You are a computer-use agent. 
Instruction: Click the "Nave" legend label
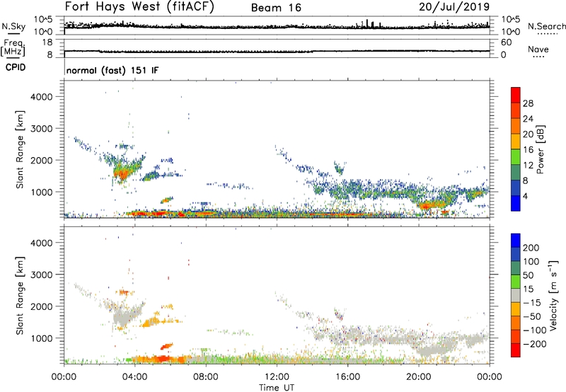click(538, 50)
